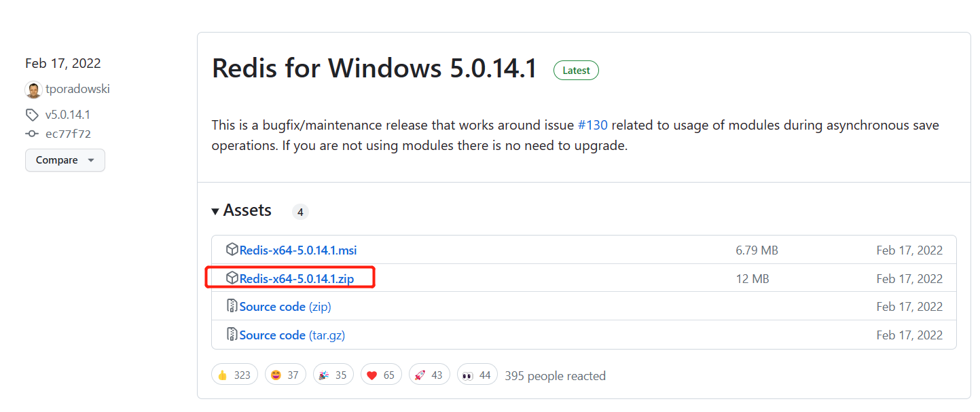The width and height of the screenshot is (980, 412).
Task: Click the commit icon next to ec77f72
Action: (32, 133)
